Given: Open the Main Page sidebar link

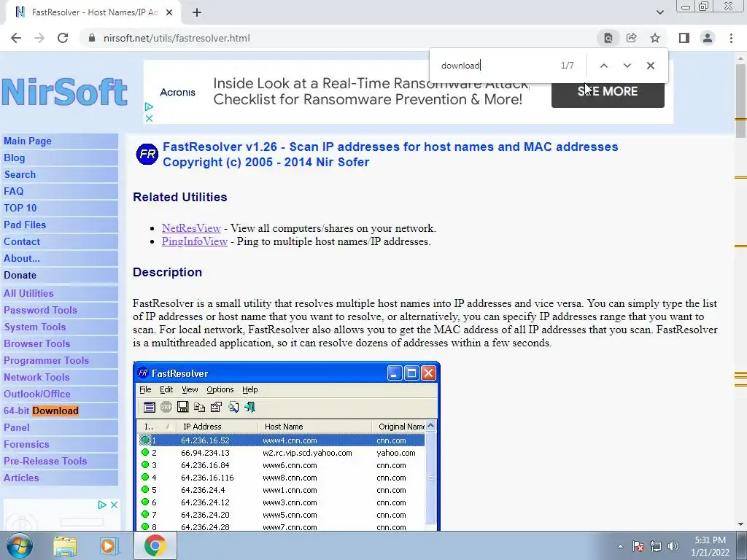Looking at the screenshot, I should tap(28, 141).
